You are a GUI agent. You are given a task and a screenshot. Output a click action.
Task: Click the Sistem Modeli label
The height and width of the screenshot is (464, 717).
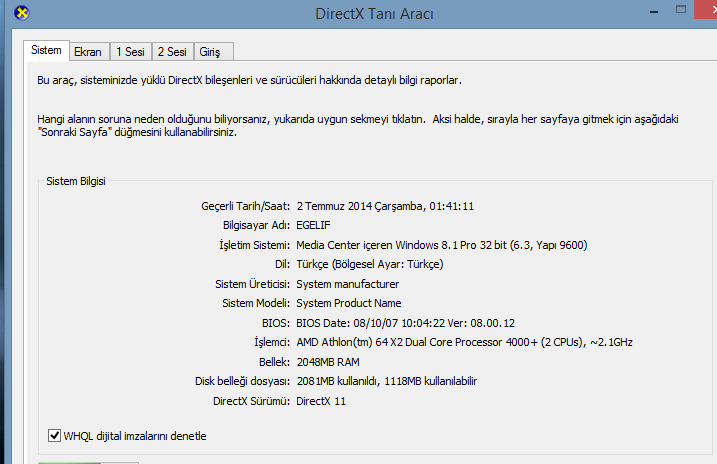coord(256,303)
